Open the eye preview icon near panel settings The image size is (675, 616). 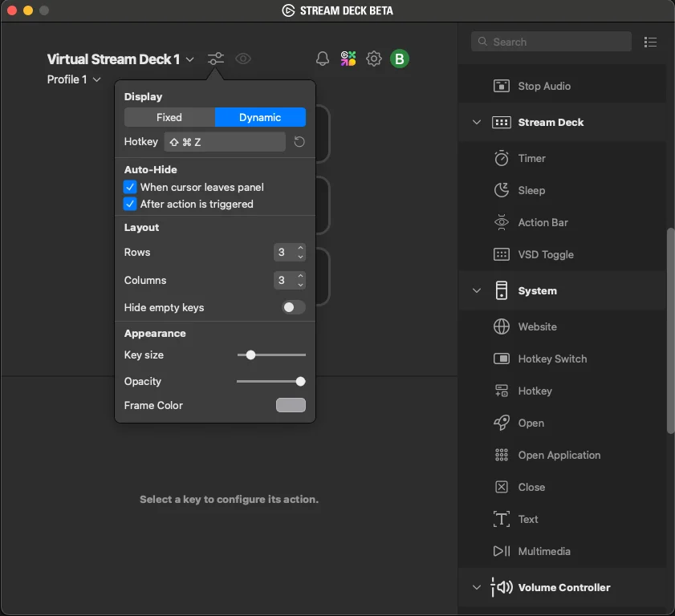pos(243,59)
